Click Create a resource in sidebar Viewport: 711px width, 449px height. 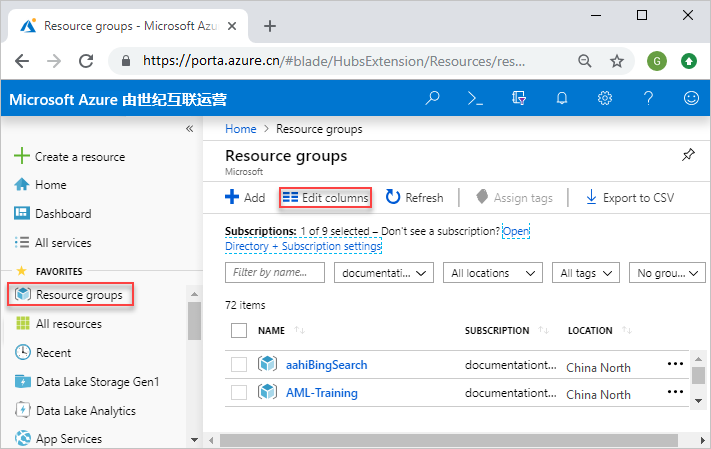click(x=70, y=156)
